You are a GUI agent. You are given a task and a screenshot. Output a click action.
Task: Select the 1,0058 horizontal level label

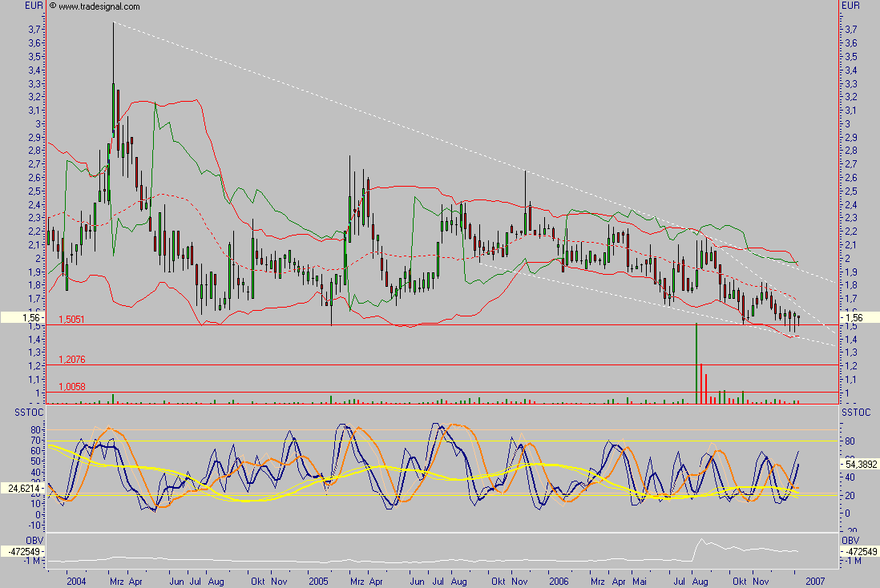pos(72,385)
